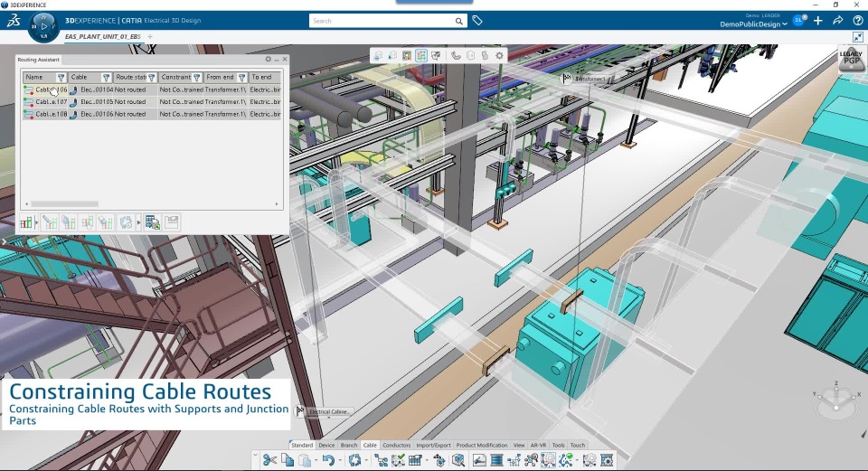Select the Cabl..e.107 row
This screenshot has width=868, height=471.
152,102
